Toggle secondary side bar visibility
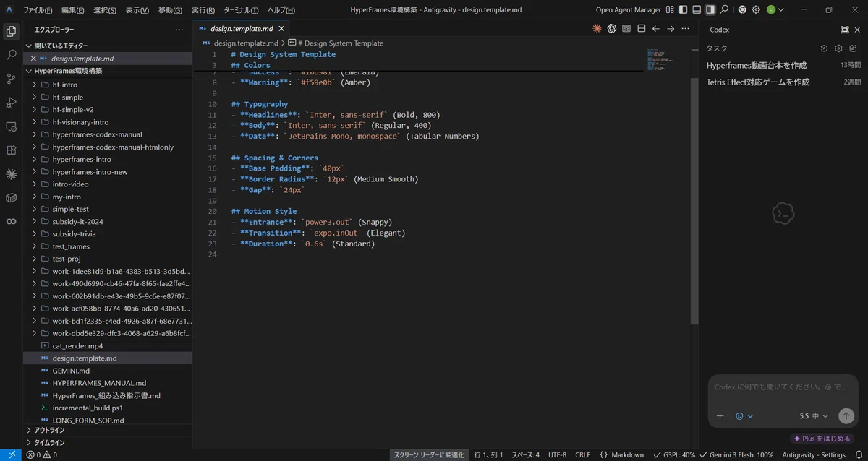The height and width of the screenshot is (461, 868). [710, 9]
